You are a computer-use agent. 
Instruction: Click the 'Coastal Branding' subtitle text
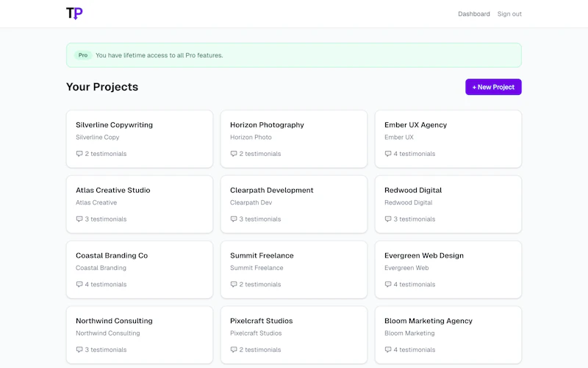click(101, 268)
